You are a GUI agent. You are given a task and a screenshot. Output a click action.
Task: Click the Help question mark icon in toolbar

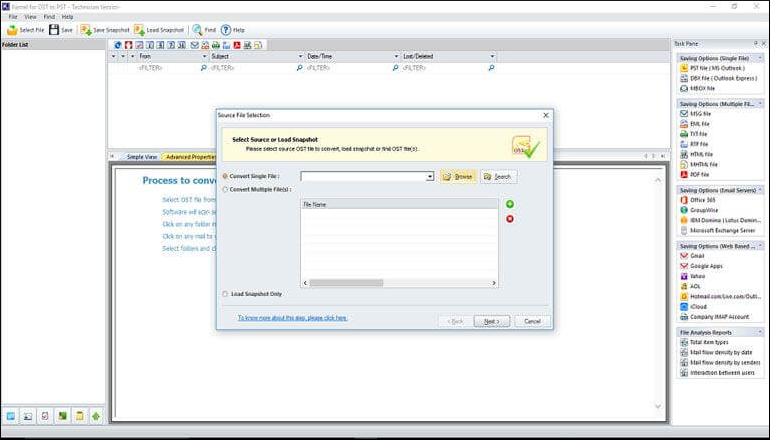coord(226,30)
